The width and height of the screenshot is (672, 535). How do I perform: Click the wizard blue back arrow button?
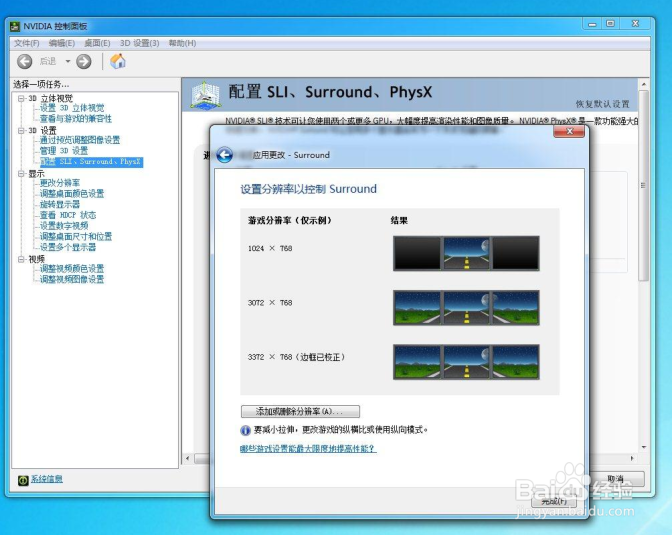pyautogui.click(x=225, y=155)
